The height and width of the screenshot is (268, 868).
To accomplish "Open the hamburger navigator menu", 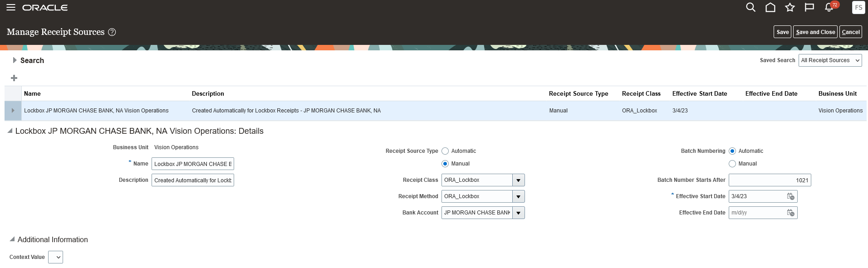I will click(11, 7).
